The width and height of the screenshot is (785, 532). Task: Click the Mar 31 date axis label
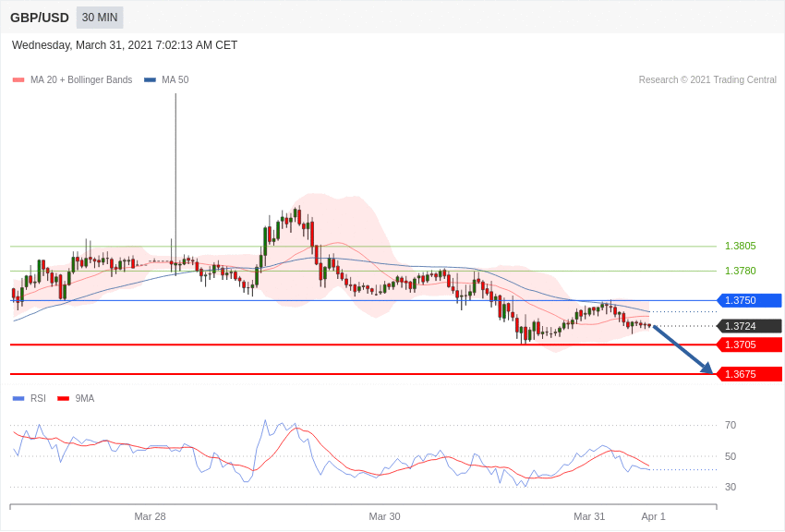[x=589, y=516]
